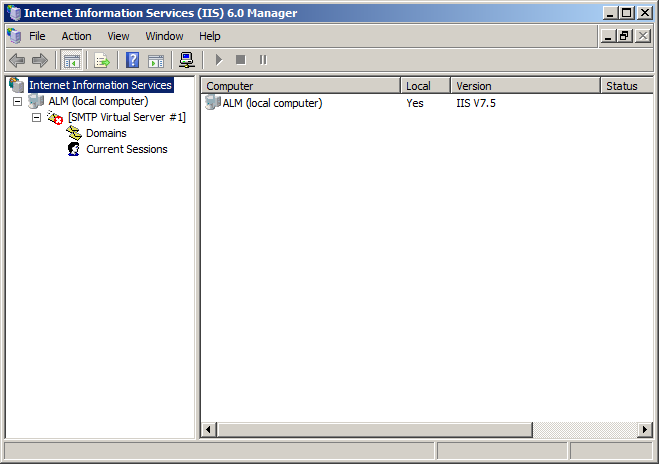659x464 pixels.
Task: Click the horizontal scrollbar left arrow
Action: (208, 430)
